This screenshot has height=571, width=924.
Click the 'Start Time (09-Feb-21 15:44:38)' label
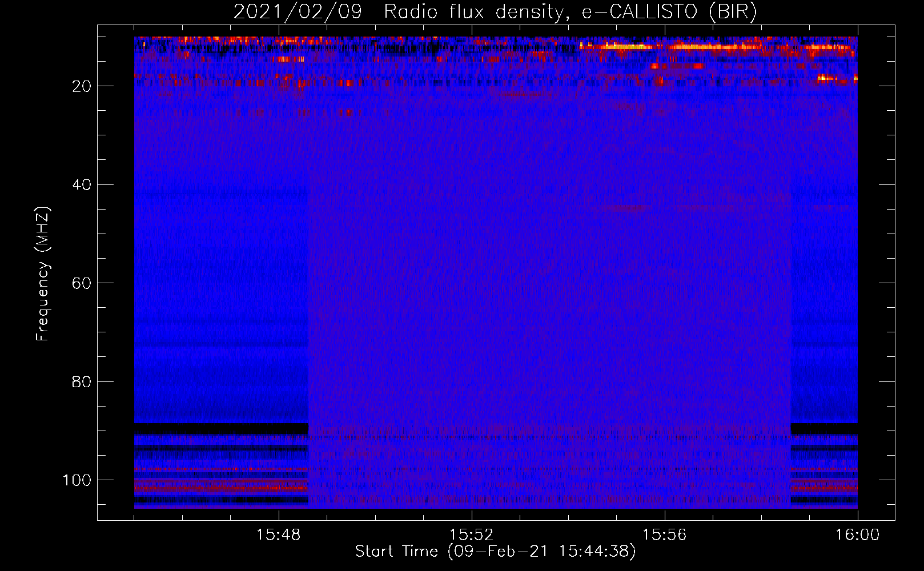(495, 552)
